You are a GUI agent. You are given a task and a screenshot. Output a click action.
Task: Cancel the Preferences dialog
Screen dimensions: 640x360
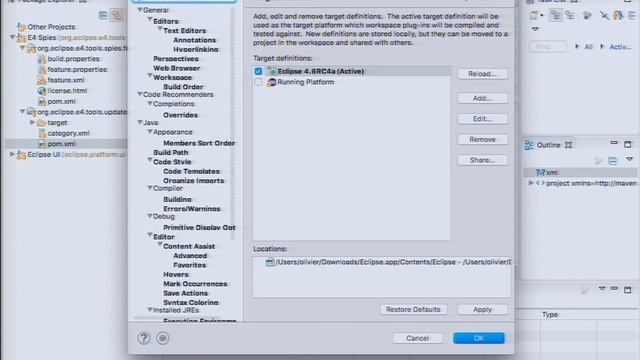(417, 338)
